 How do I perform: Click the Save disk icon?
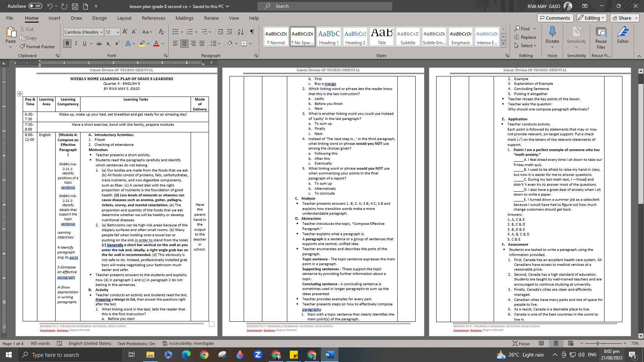tap(75, 6)
